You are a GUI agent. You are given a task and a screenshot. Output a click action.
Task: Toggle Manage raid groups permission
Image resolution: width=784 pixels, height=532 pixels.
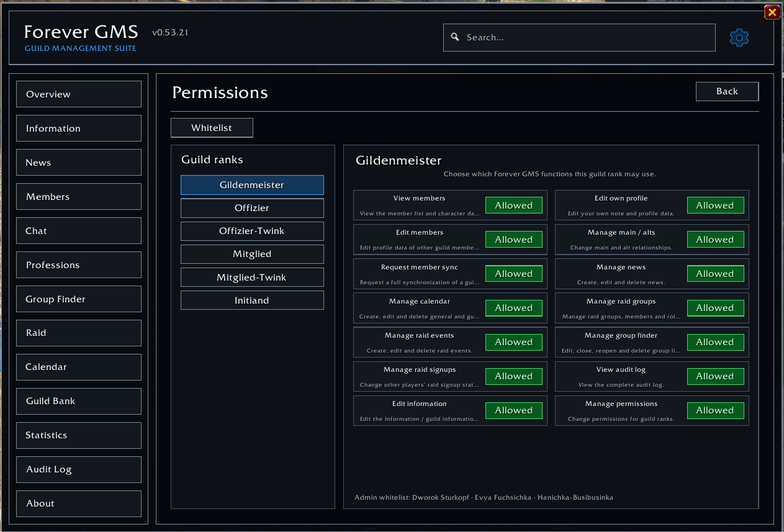(715, 308)
